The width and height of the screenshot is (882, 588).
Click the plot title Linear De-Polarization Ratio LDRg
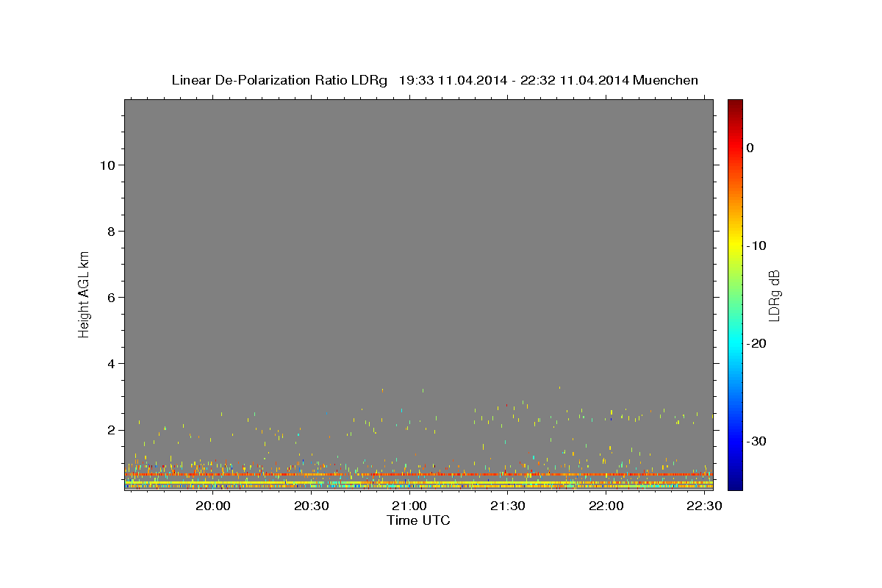pos(279,80)
